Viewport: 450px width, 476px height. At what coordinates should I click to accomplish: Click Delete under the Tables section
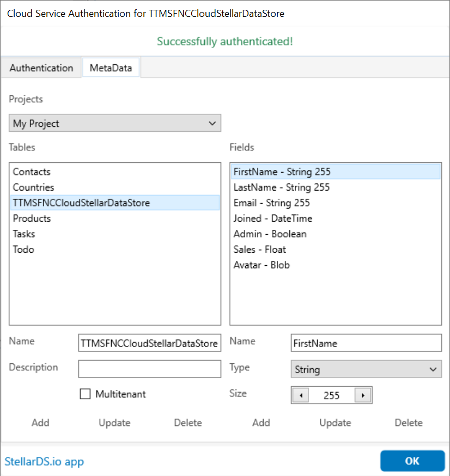coord(188,423)
